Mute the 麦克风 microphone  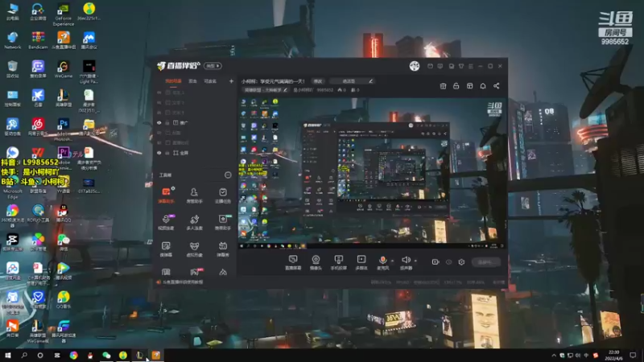[x=382, y=262]
